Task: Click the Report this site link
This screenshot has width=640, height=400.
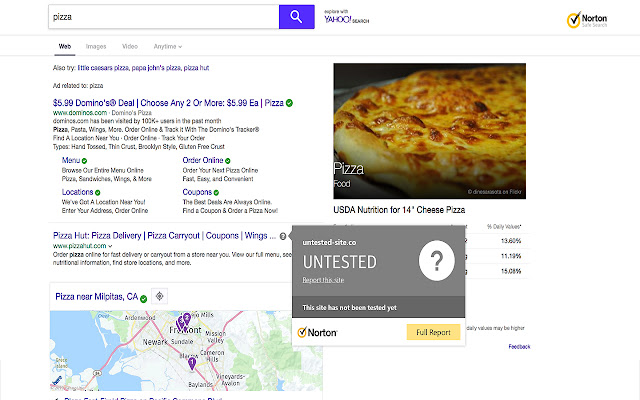Action: 323,280
